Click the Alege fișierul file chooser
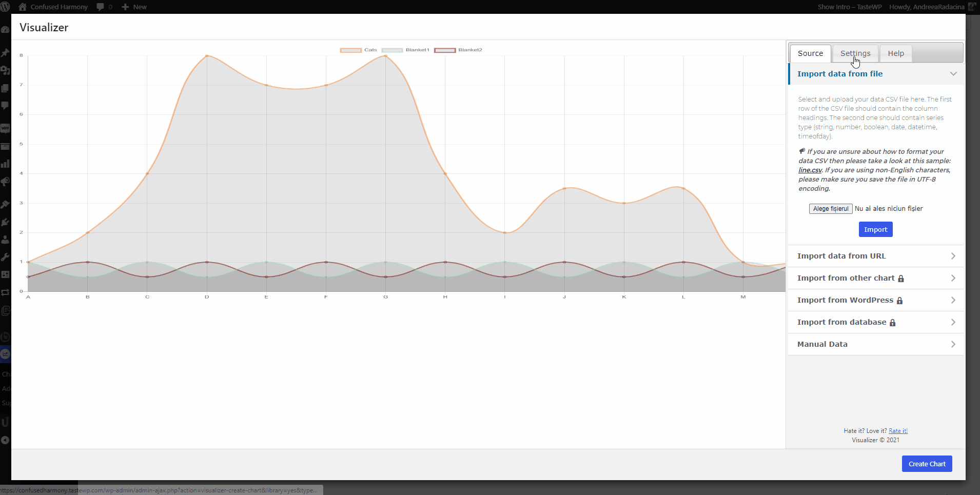Image resolution: width=980 pixels, height=495 pixels. click(830, 209)
